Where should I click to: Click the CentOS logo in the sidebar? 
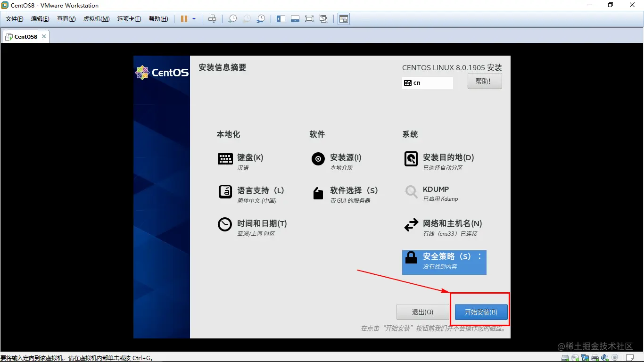coord(162,73)
